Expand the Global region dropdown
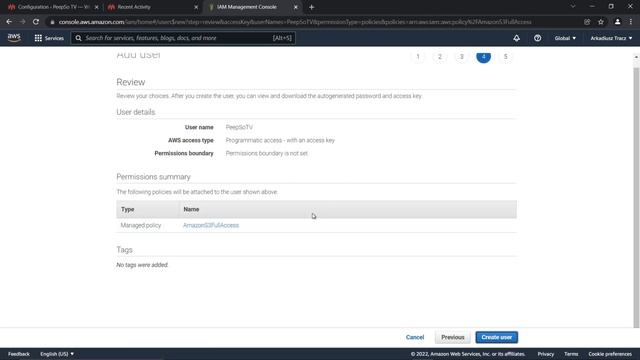Image resolution: width=640 pixels, height=360 pixels. [565, 38]
